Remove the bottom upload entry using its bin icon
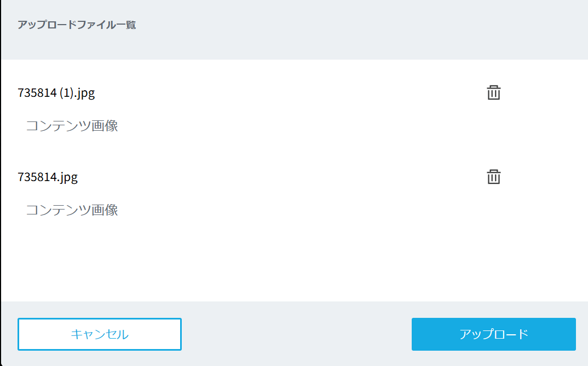The height and width of the screenshot is (366, 588). pyautogui.click(x=494, y=177)
